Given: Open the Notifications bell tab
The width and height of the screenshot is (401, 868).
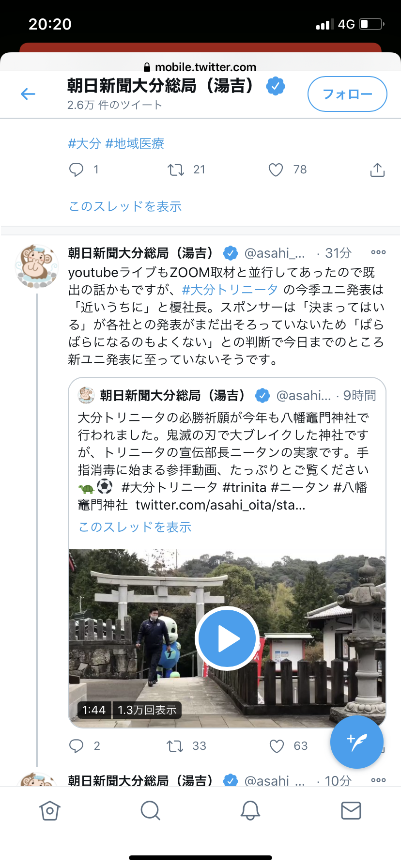Looking at the screenshot, I should [x=250, y=810].
